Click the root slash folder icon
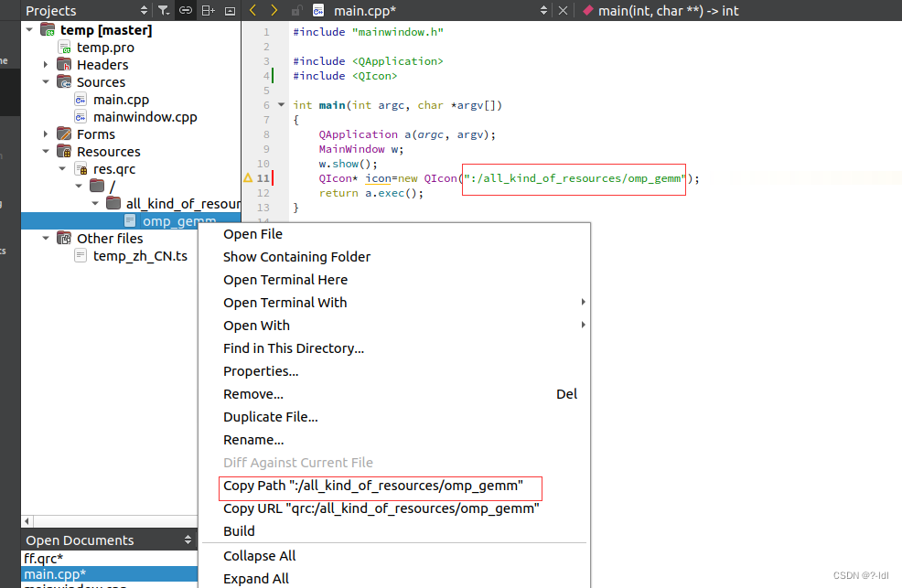 pyautogui.click(x=97, y=186)
